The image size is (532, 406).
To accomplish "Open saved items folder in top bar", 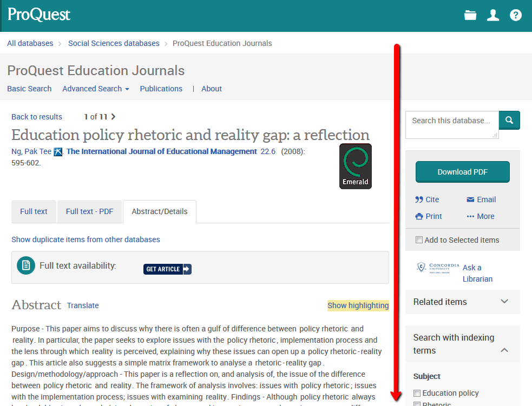I will coord(470,15).
